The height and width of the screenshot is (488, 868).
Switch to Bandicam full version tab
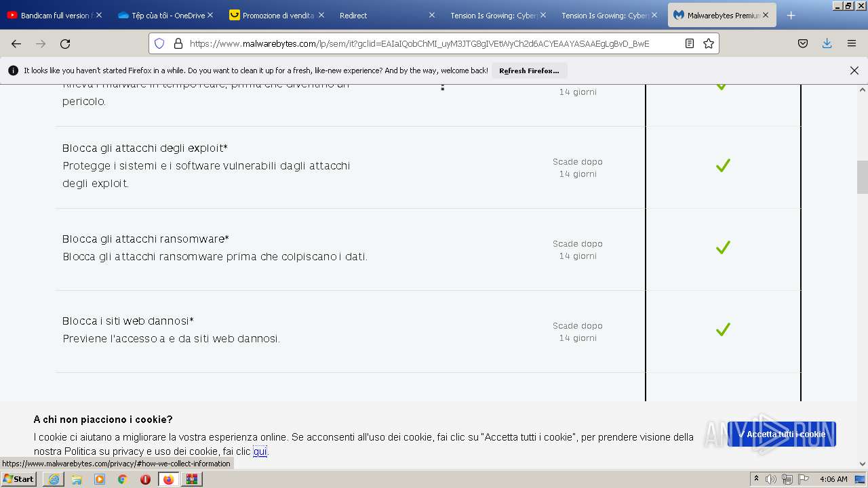(53, 15)
